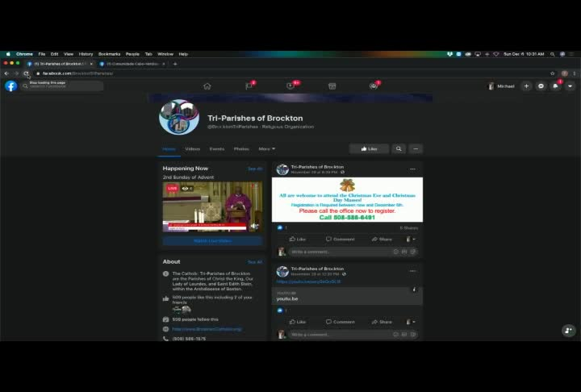Viewport: 581px width, 392px height.
Task: Open the Christmas Masses announcement image
Action: click(347, 200)
